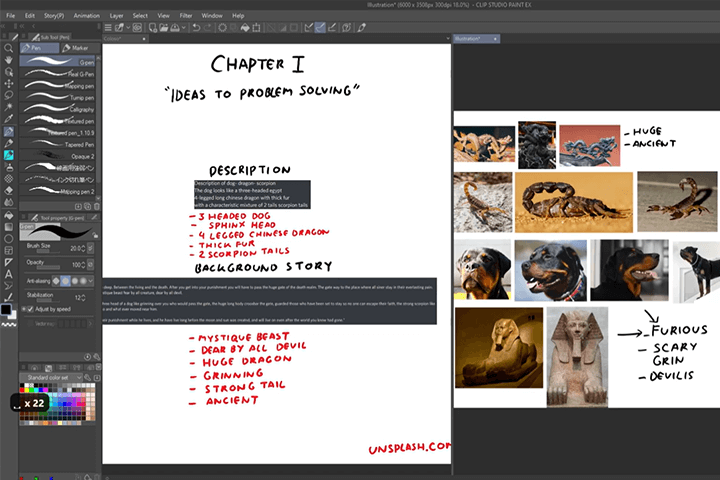This screenshot has height=480, width=720.
Task: Select the Figure ellipse tool
Action: (8, 239)
